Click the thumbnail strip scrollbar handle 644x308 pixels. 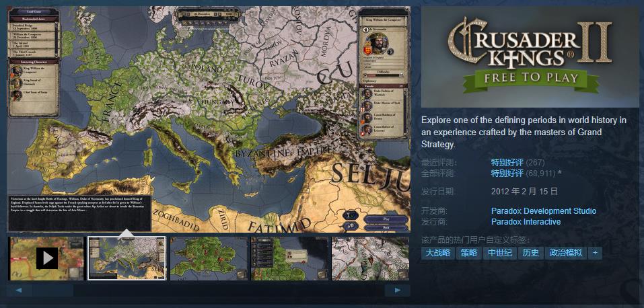[x=53, y=291]
